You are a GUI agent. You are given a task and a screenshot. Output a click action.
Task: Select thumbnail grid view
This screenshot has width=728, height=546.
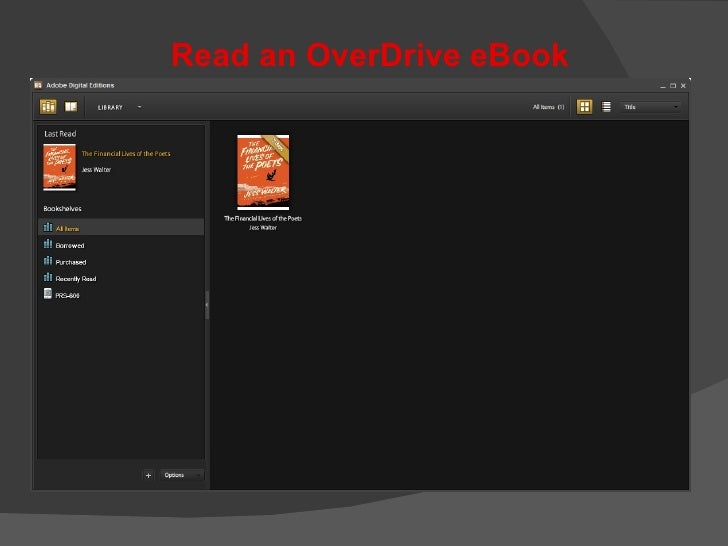[x=584, y=107]
